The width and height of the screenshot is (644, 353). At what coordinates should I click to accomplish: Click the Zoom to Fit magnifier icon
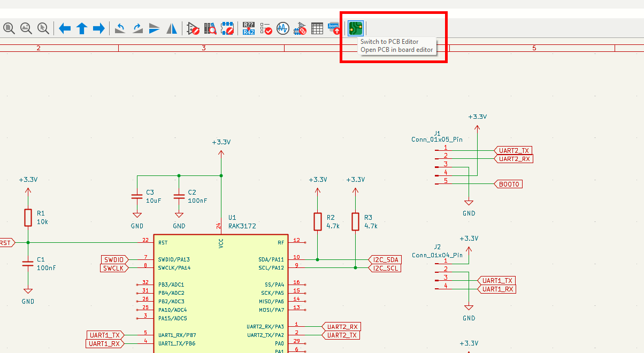[x=9, y=28]
